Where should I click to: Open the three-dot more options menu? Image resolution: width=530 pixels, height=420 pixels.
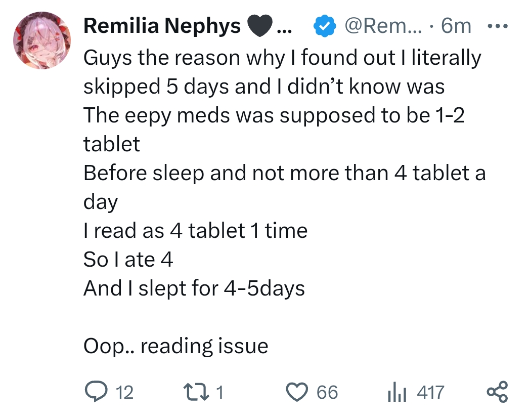tap(498, 26)
